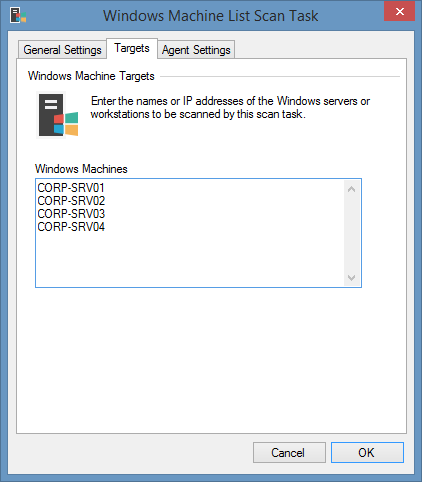The height and width of the screenshot is (482, 422).
Task: Click the scrollbar track of the Windows Machines box
Action: pyautogui.click(x=352, y=233)
